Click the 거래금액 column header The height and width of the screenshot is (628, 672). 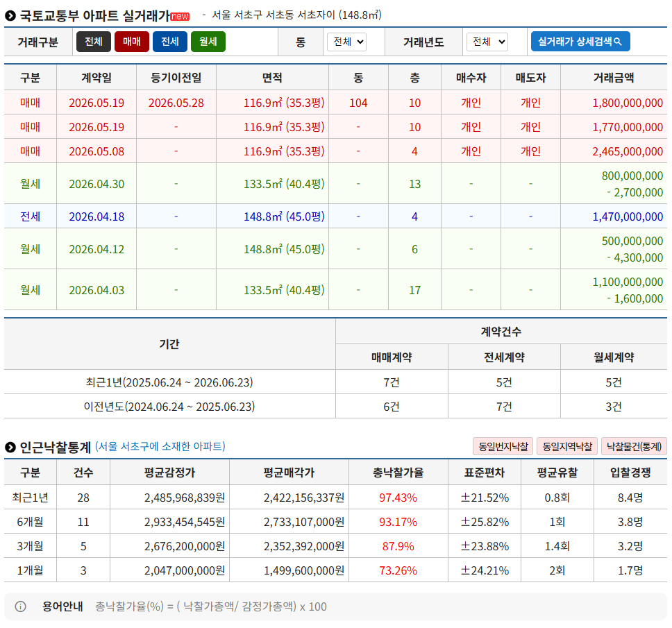[x=613, y=78]
